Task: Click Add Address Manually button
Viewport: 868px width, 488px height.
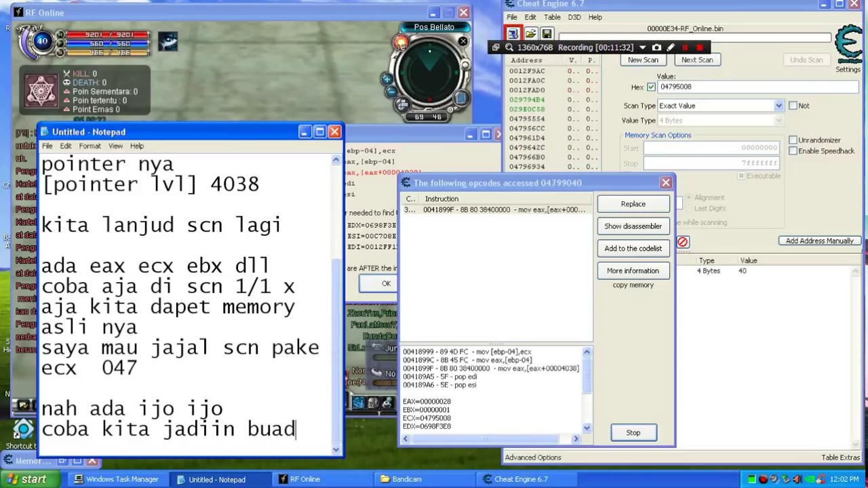Action: click(820, 241)
